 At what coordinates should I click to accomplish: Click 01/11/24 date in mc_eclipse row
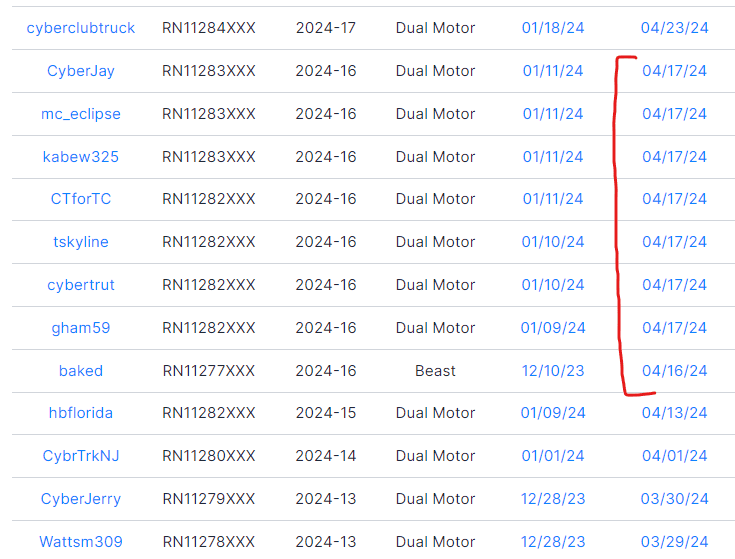pyautogui.click(x=553, y=114)
